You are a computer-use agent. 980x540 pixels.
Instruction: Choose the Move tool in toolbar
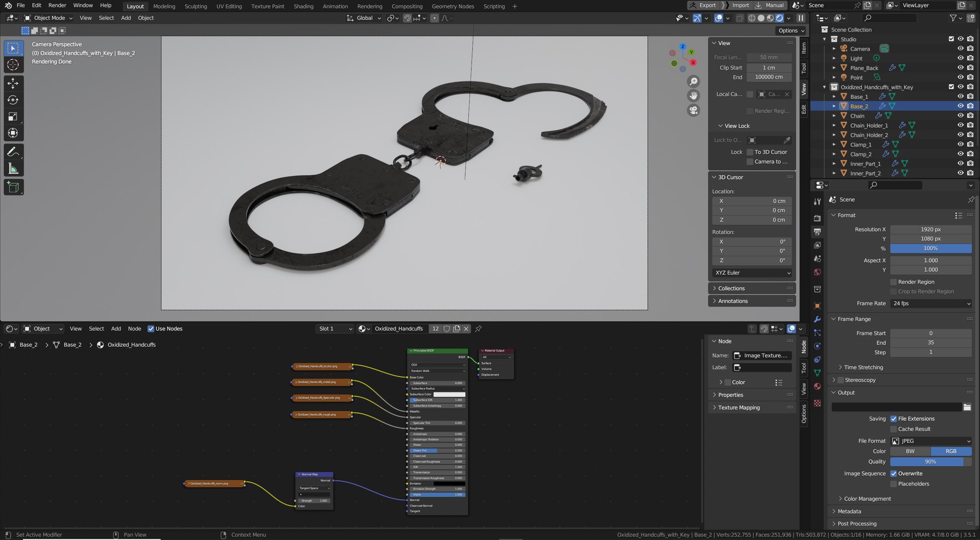13,83
